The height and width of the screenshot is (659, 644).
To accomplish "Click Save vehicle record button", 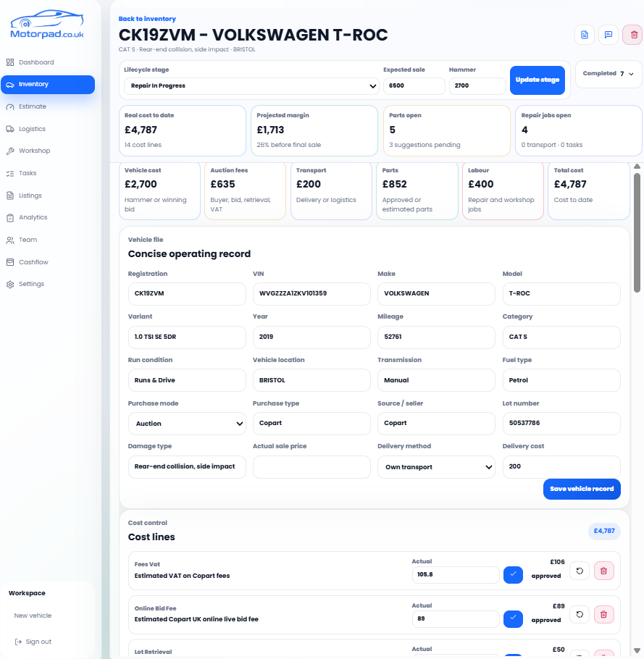I will tap(582, 489).
